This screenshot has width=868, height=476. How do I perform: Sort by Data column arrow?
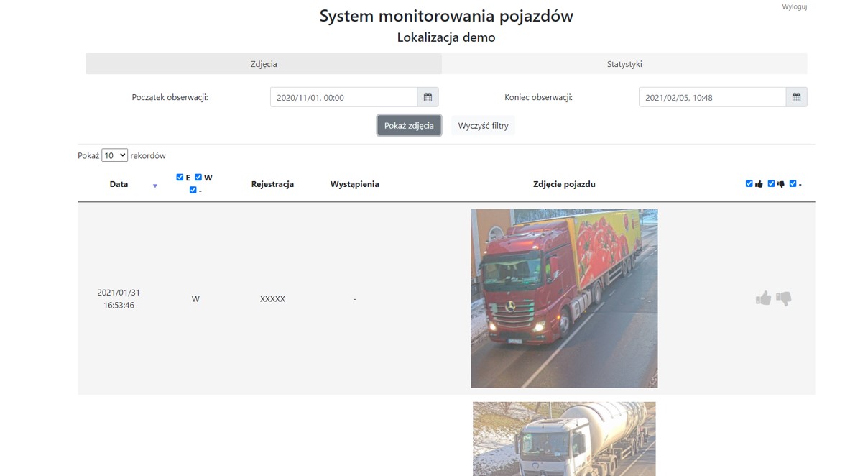pyautogui.click(x=154, y=186)
